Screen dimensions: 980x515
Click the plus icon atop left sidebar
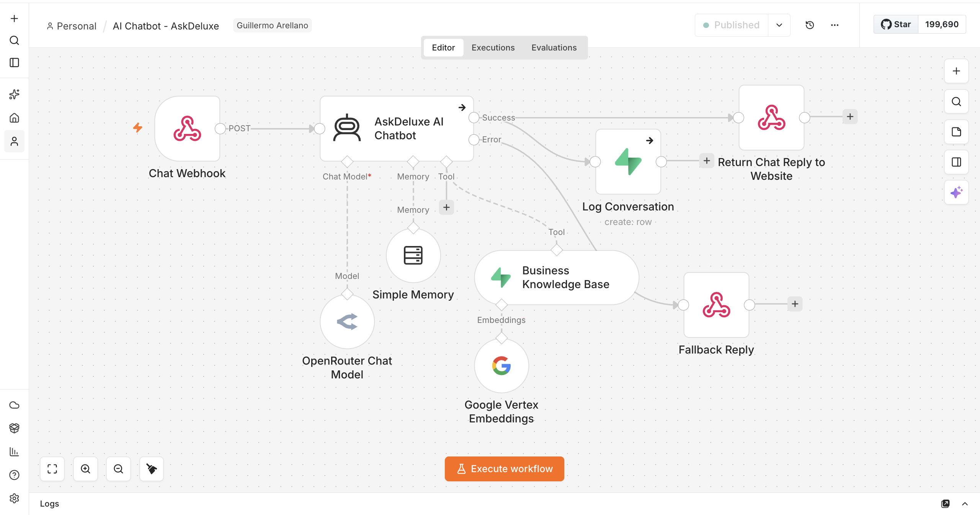(14, 18)
